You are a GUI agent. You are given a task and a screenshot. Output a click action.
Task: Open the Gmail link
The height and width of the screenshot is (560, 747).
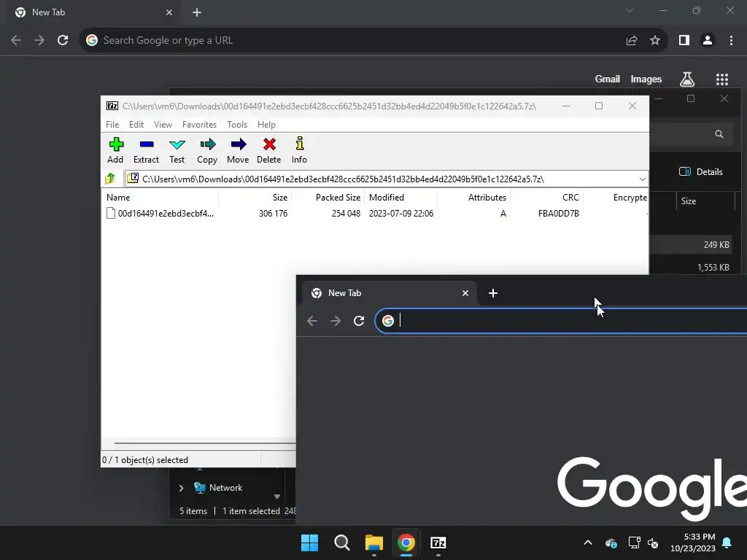click(x=608, y=79)
